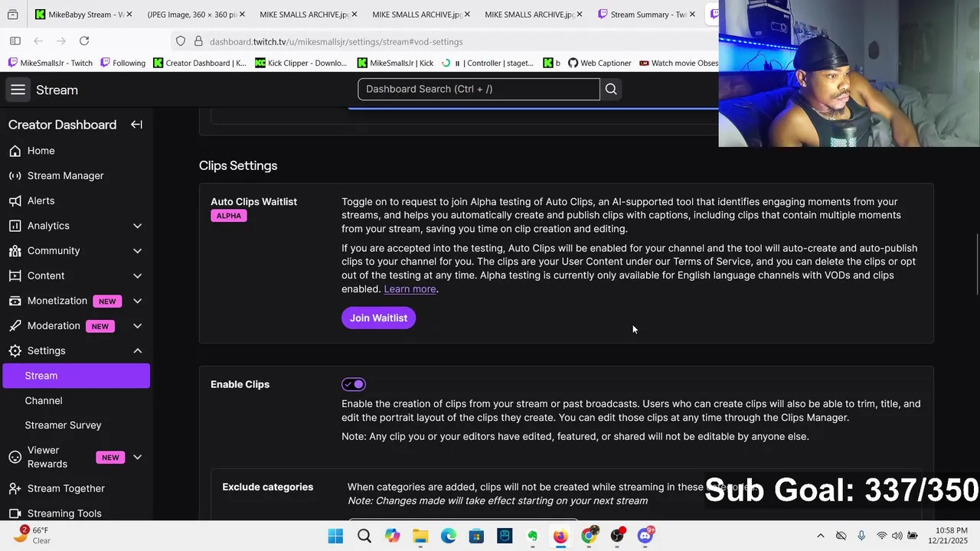Open Kick Clipper bookmark
The image size is (980, 551).
coord(301,63)
